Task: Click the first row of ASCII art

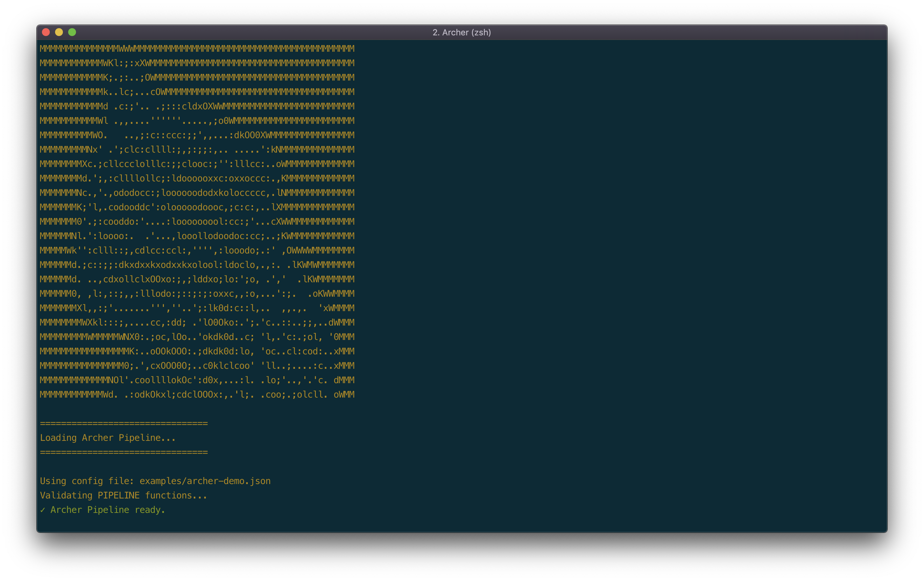Action: (x=197, y=49)
